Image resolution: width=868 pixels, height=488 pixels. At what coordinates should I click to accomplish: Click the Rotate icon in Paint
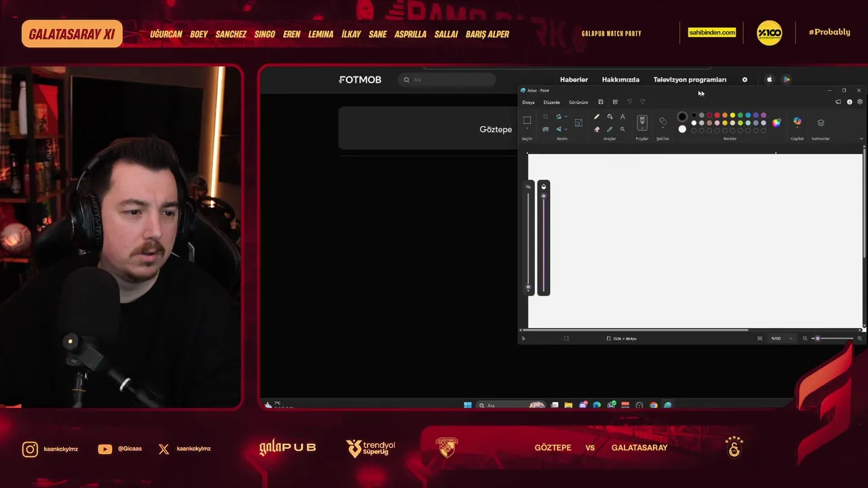[x=559, y=117]
